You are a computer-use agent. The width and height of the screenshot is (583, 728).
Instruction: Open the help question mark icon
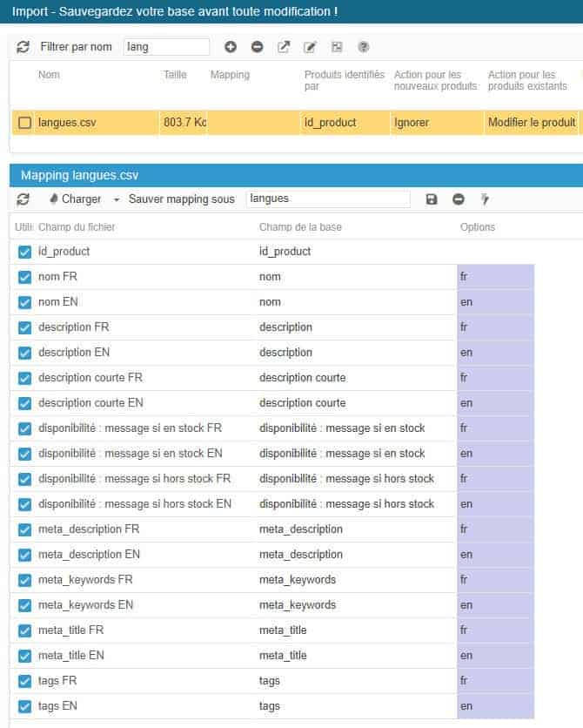tap(364, 47)
